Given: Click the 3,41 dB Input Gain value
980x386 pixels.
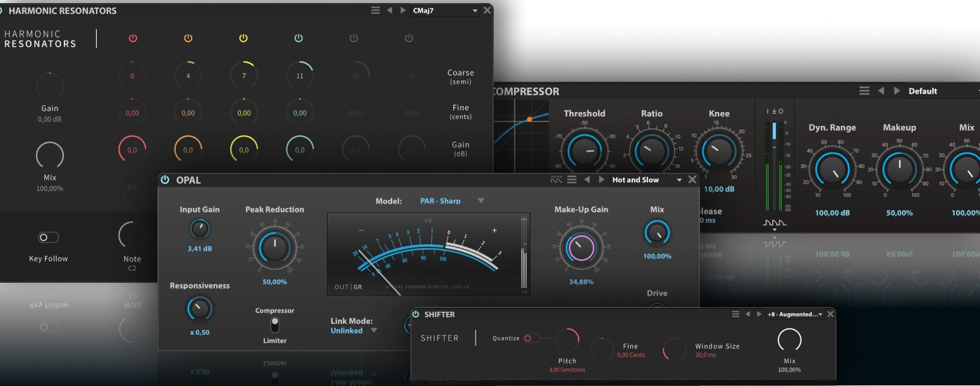Looking at the screenshot, I should coord(200,249).
